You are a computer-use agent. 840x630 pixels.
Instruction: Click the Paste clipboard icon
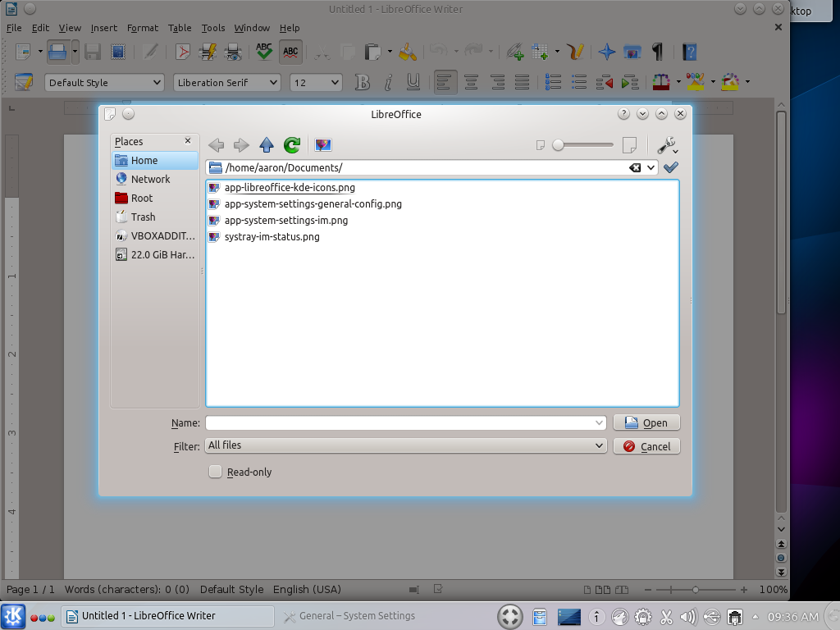372,52
